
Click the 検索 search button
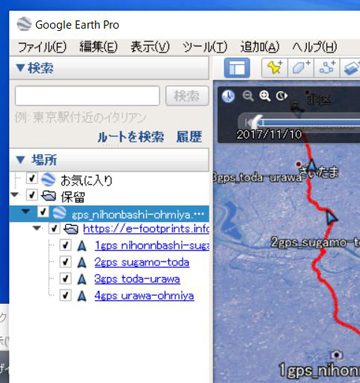tap(187, 96)
